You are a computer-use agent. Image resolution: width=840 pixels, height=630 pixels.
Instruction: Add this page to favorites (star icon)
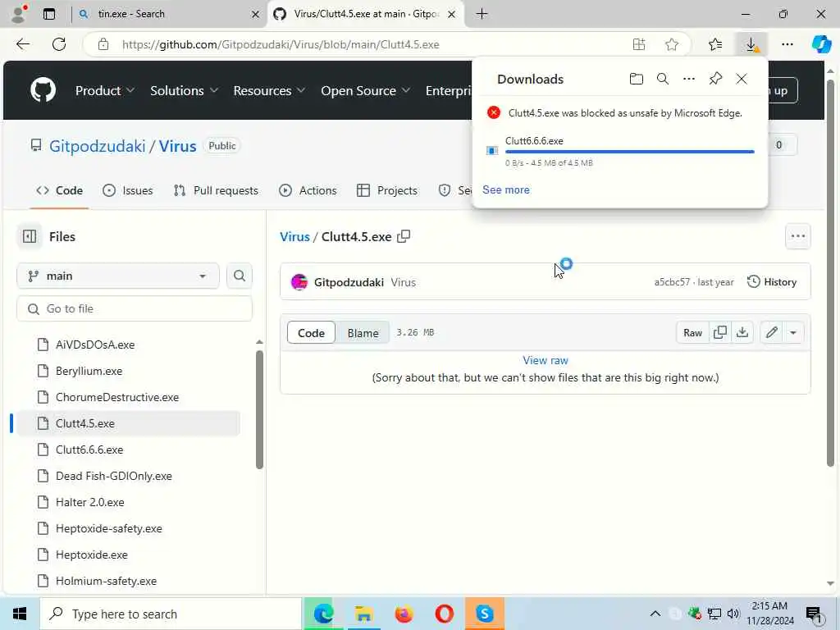pos(672,44)
